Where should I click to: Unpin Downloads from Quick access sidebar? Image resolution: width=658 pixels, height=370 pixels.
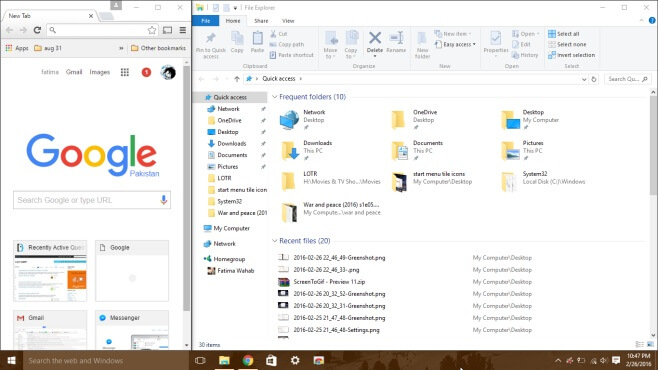pos(263,143)
